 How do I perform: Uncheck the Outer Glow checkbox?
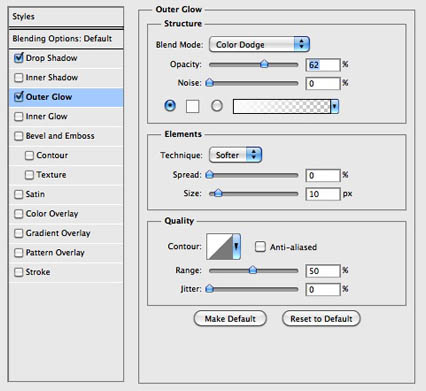tap(19, 97)
